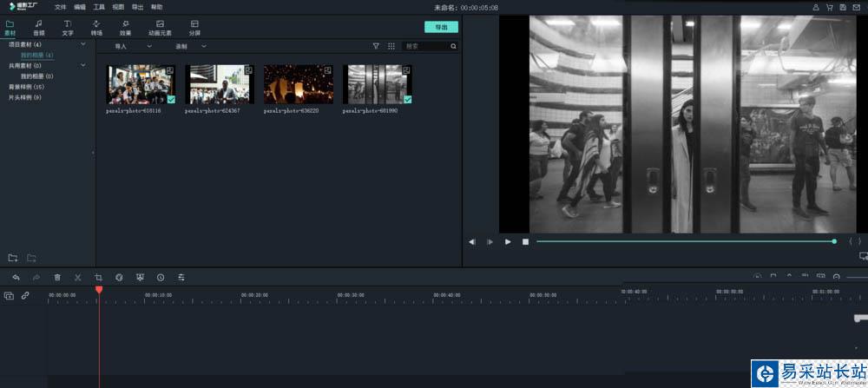Screen dimensions: 868x388
Task: Open the 视图 menu
Action: 118,7
